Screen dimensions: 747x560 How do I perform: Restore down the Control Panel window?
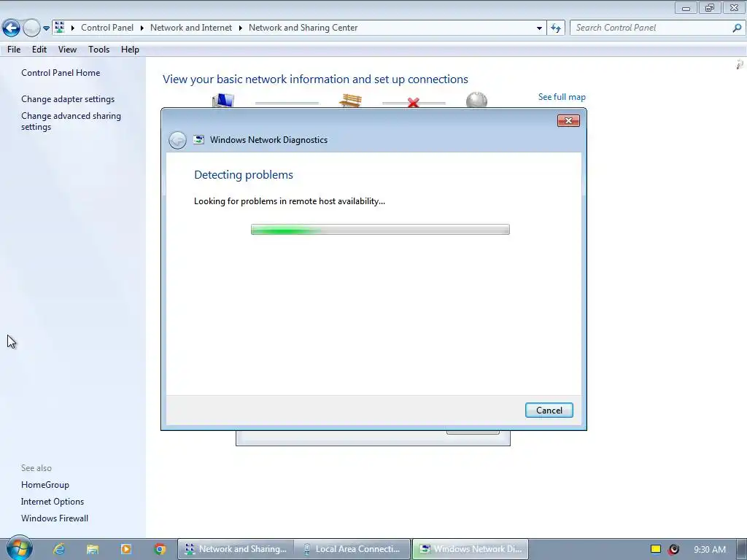pos(710,7)
